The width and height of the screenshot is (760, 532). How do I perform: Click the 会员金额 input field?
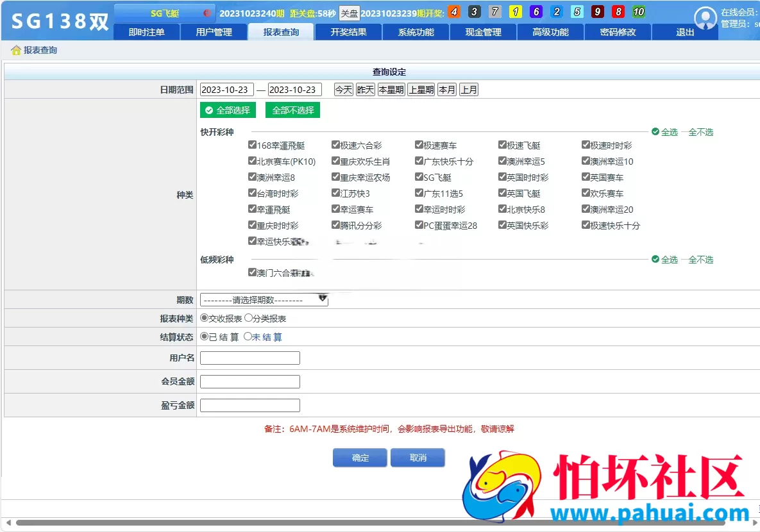(250, 382)
